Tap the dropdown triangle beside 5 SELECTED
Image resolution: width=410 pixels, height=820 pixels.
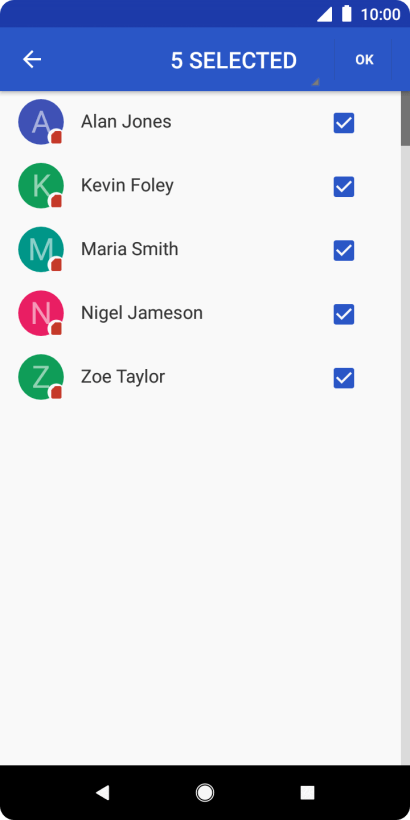(x=315, y=82)
